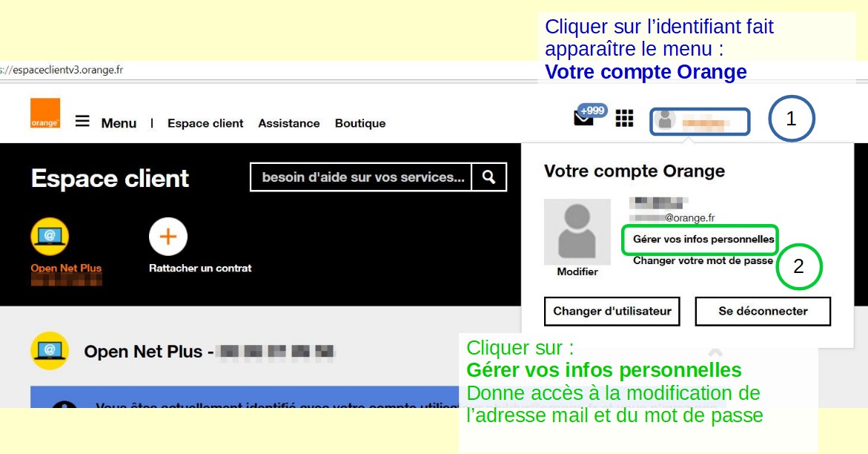Viewport: 868px width, 454px height.
Task: Open the Boutique menu item
Action: [x=360, y=123]
